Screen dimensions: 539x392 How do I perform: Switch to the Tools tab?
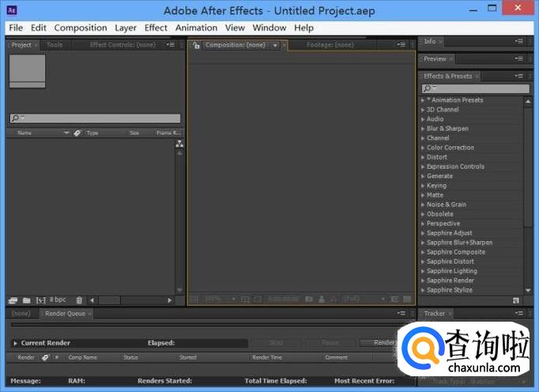pos(55,45)
